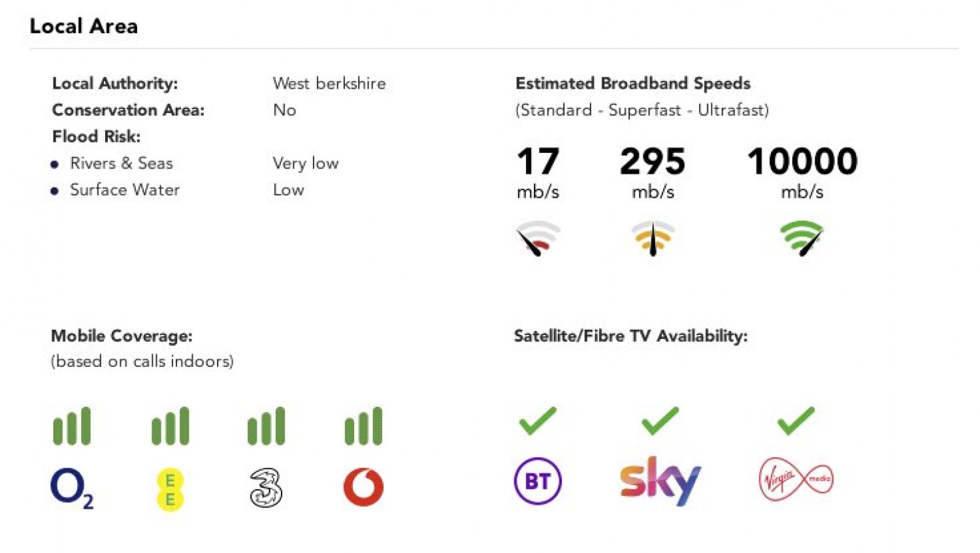Click the red standard-speed gauge icon
Image resolution: width=980 pixels, height=553 pixels.
tap(538, 238)
